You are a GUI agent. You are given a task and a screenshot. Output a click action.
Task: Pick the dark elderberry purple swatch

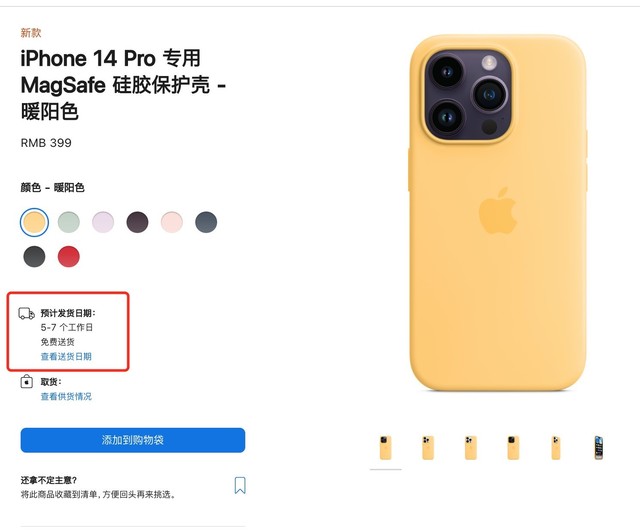click(137, 222)
